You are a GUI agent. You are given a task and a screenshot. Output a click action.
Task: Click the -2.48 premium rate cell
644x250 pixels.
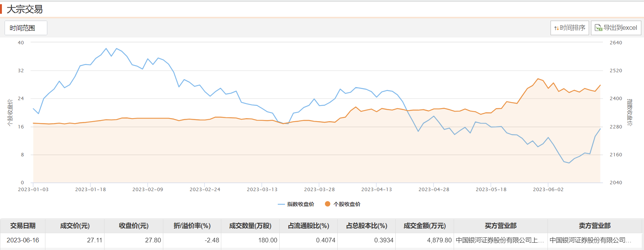(x=192, y=240)
